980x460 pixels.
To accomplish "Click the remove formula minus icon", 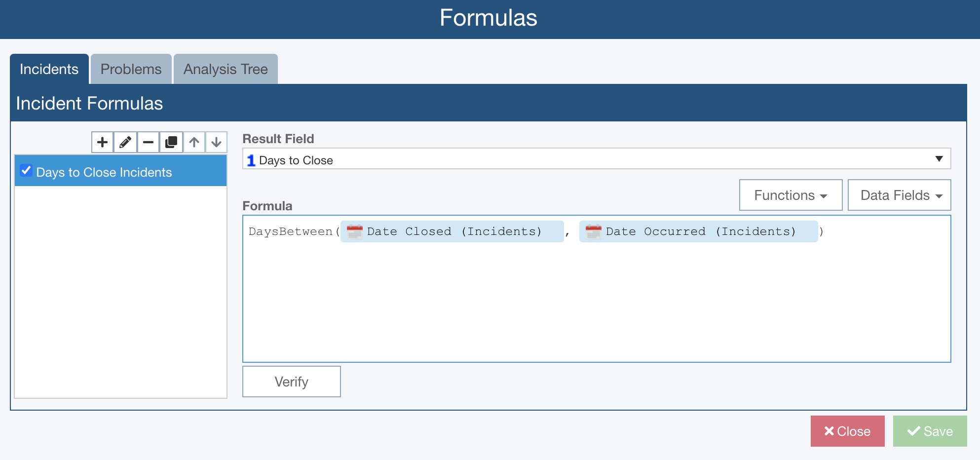I will 148,142.
